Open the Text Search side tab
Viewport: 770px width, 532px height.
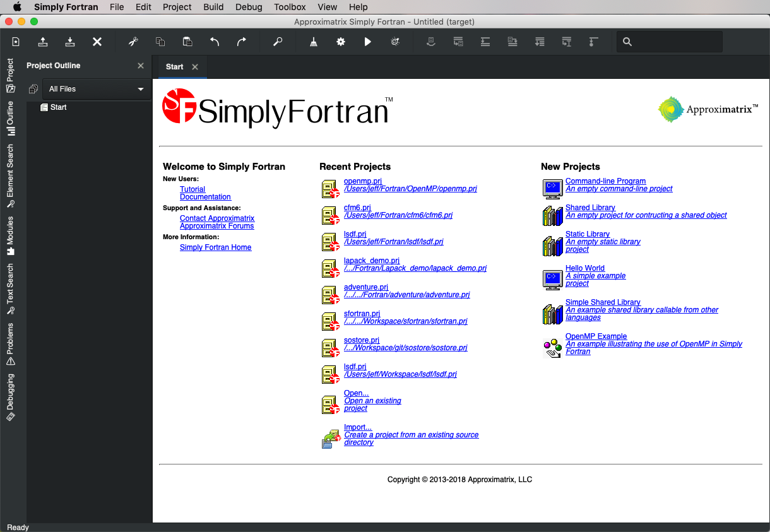click(x=10, y=289)
